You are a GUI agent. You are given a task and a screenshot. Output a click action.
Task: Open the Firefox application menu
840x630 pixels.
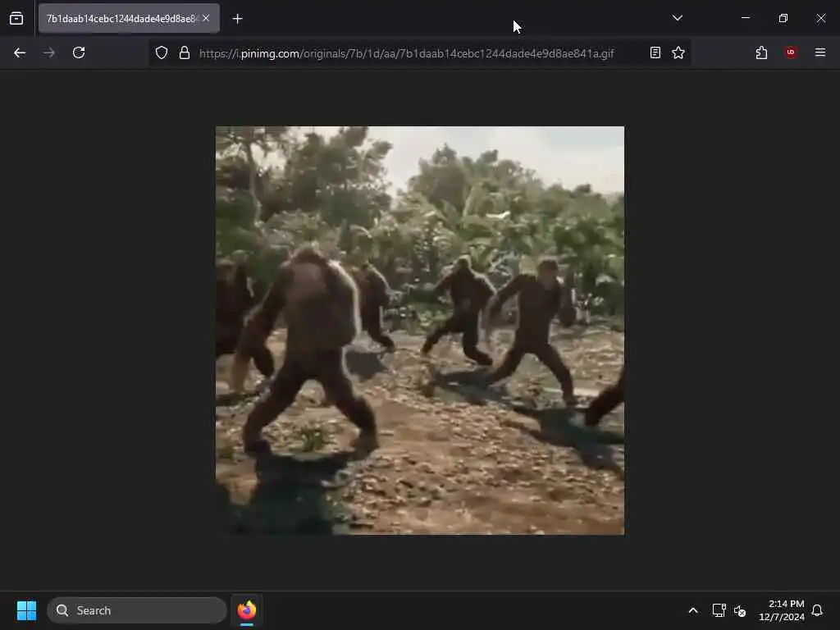(x=820, y=52)
